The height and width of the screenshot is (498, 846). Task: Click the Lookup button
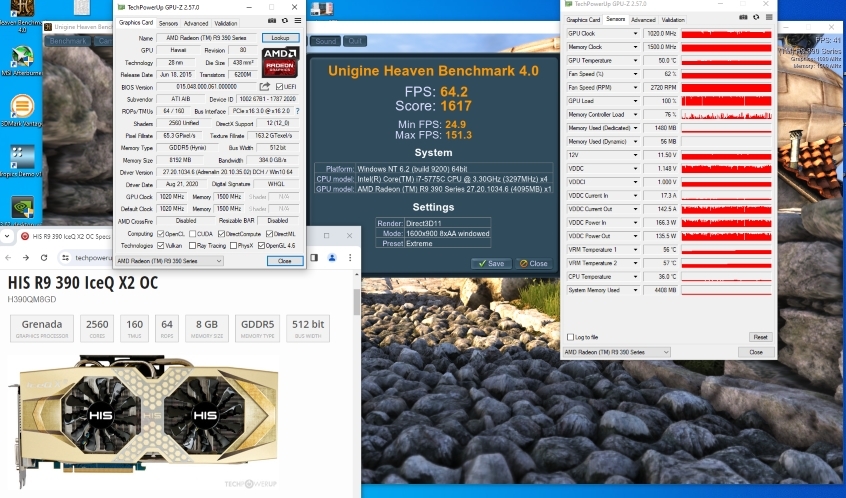point(281,38)
